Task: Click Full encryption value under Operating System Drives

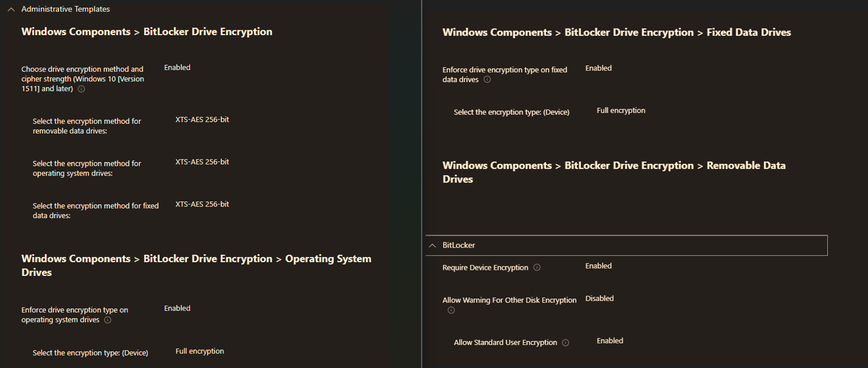Action: point(199,351)
